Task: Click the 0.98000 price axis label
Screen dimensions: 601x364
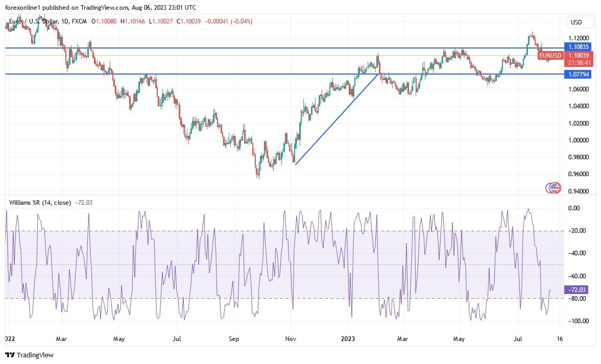Action: [578, 157]
